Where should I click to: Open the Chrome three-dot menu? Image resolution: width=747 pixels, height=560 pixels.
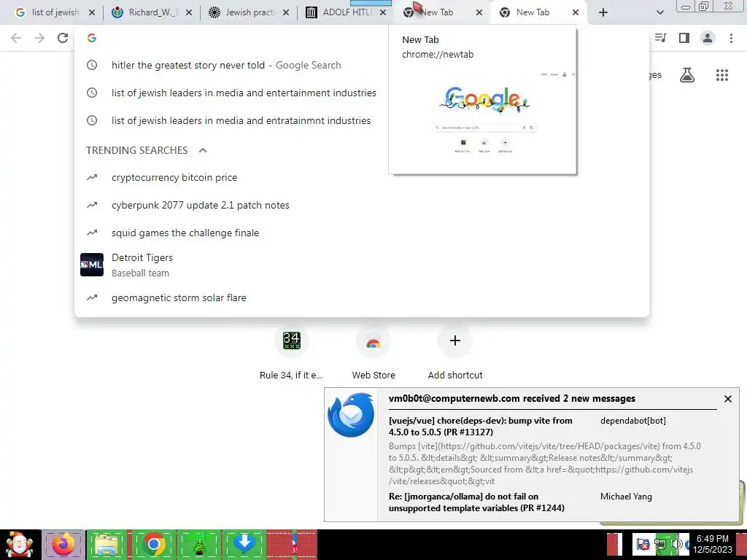(x=731, y=38)
